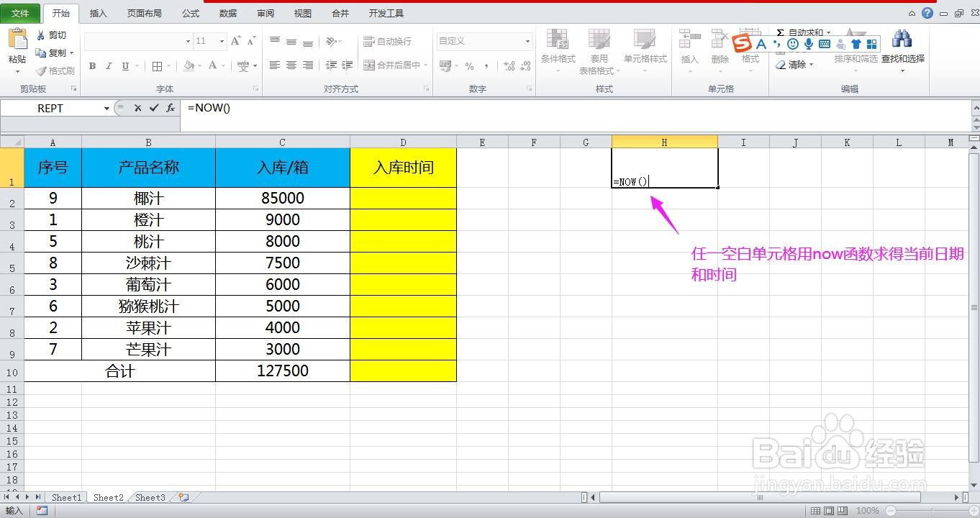980x518 pixels.
Task: Cancel formula entry with the X icon
Action: [137, 108]
